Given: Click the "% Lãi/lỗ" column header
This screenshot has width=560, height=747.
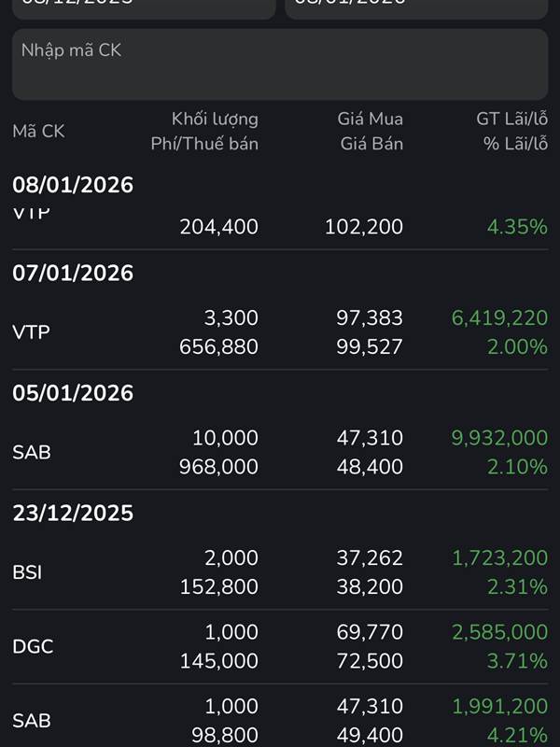Looking at the screenshot, I should pos(515,144).
